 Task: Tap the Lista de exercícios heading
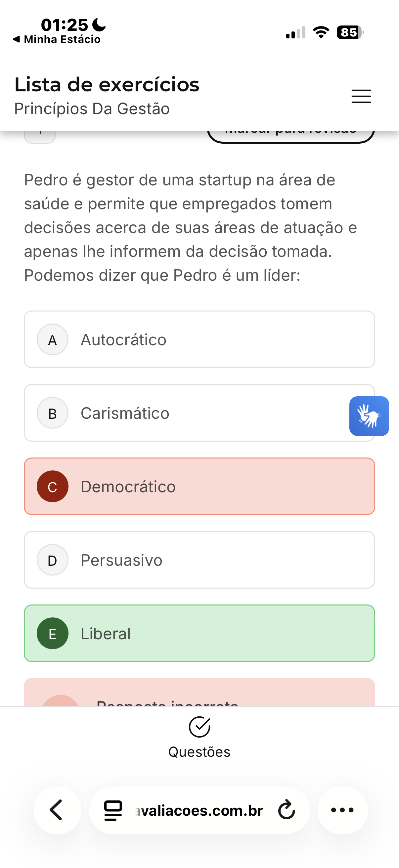pos(107,84)
